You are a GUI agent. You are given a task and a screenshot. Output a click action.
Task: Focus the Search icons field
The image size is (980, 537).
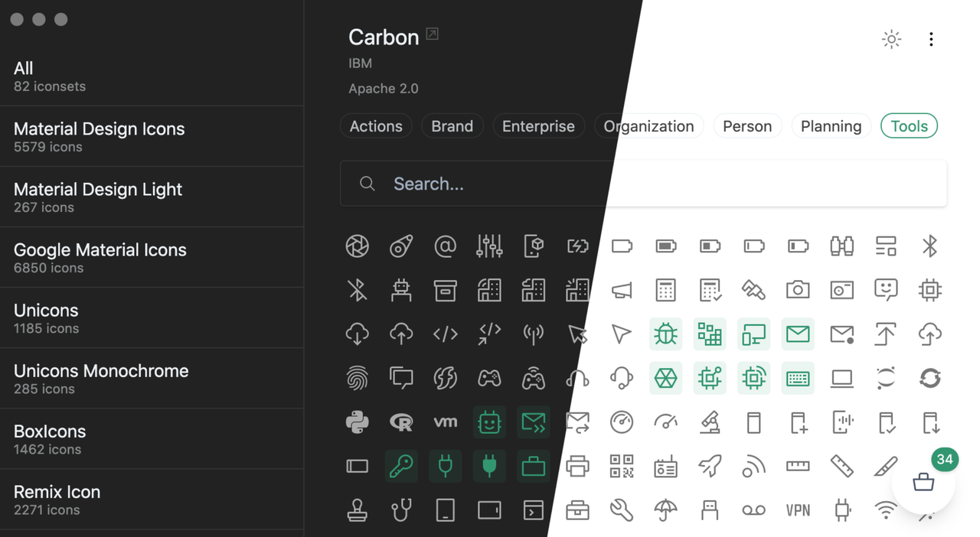pos(643,184)
